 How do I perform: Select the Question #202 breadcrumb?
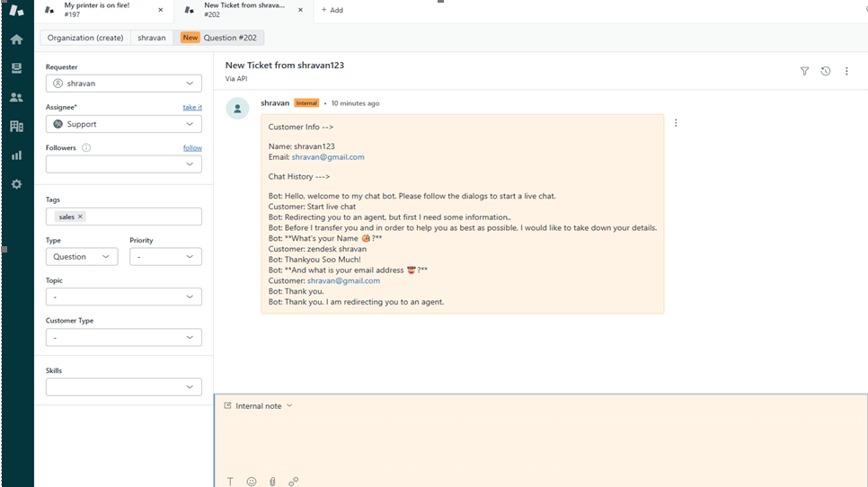218,38
